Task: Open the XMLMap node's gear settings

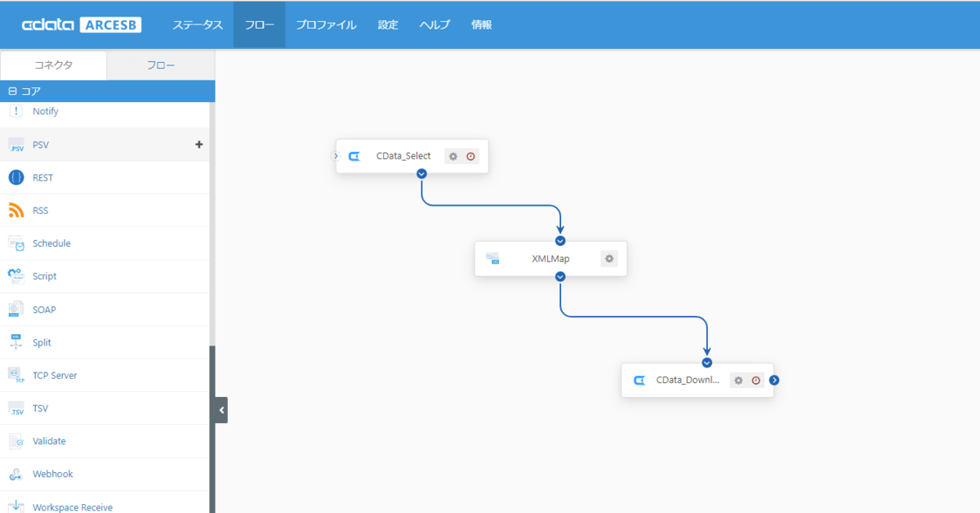Action: click(x=608, y=259)
